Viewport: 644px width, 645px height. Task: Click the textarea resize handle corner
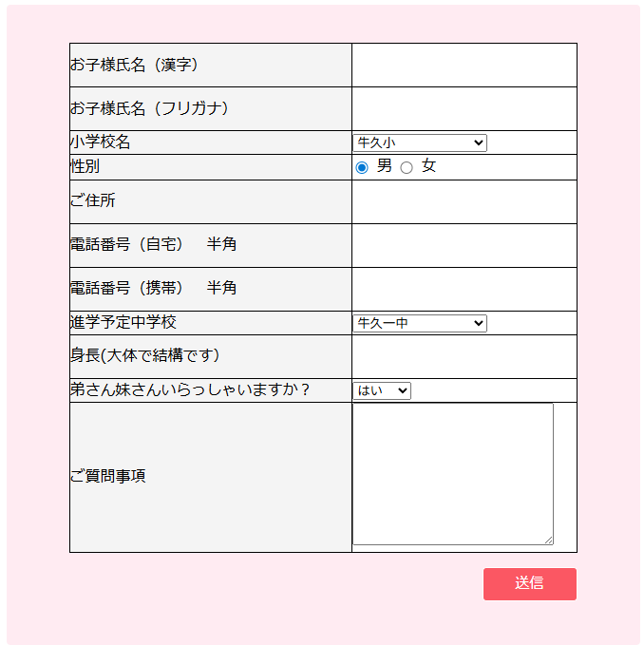(548, 540)
